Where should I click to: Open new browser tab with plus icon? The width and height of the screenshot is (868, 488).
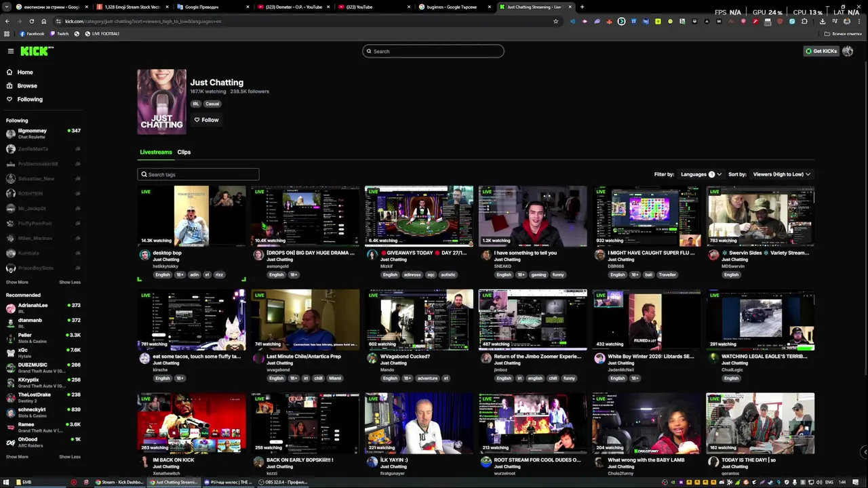[582, 7]
